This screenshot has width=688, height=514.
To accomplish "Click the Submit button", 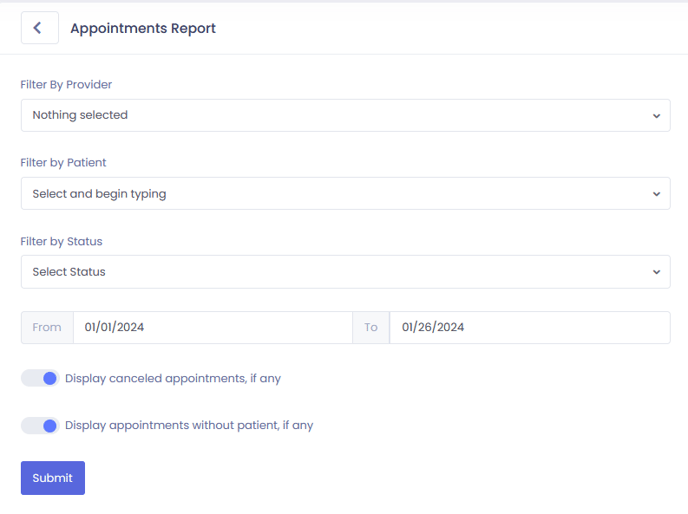I will pos(53,478).
